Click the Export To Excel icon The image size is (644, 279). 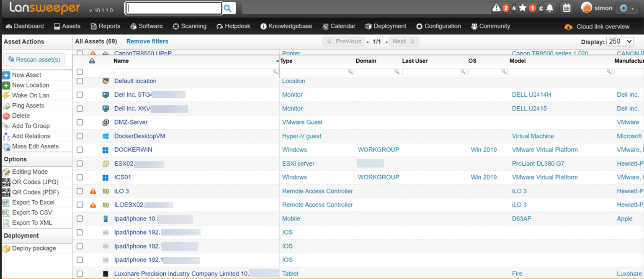click(6, 202)
